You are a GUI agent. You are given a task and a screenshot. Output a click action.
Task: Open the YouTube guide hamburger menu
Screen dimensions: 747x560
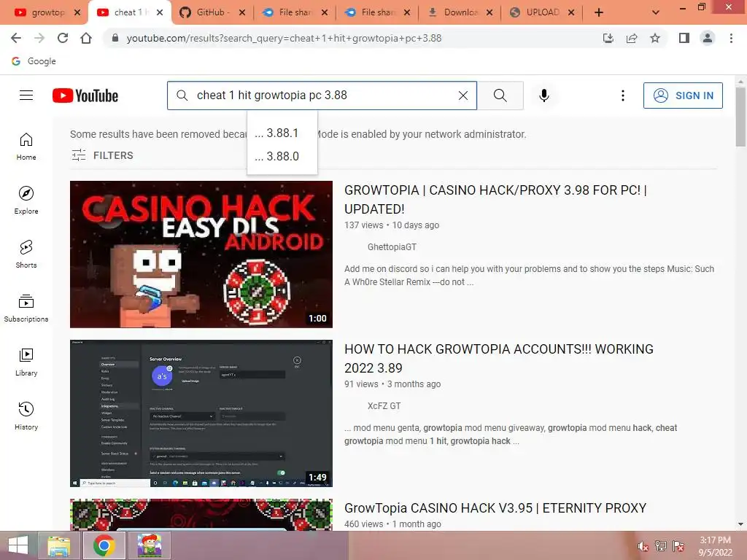[x=26, y=96]
